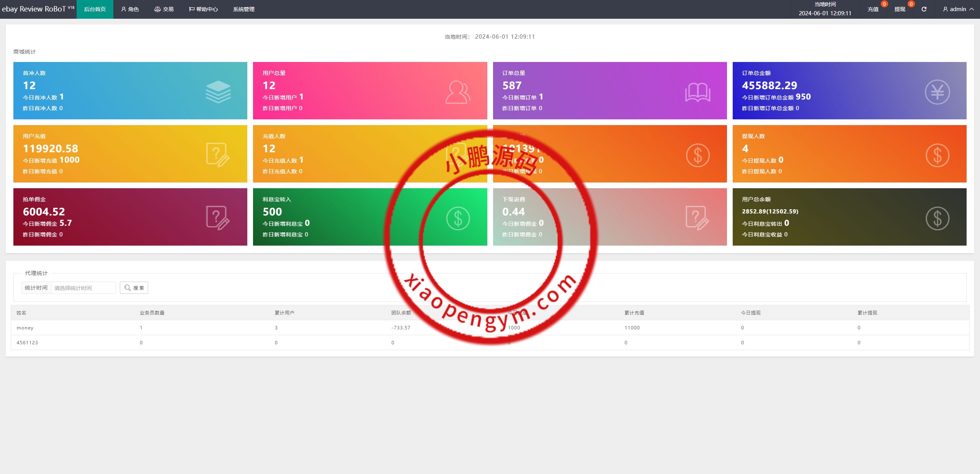Click the edit icon on 抢单佣金 card

coord(218,218)
